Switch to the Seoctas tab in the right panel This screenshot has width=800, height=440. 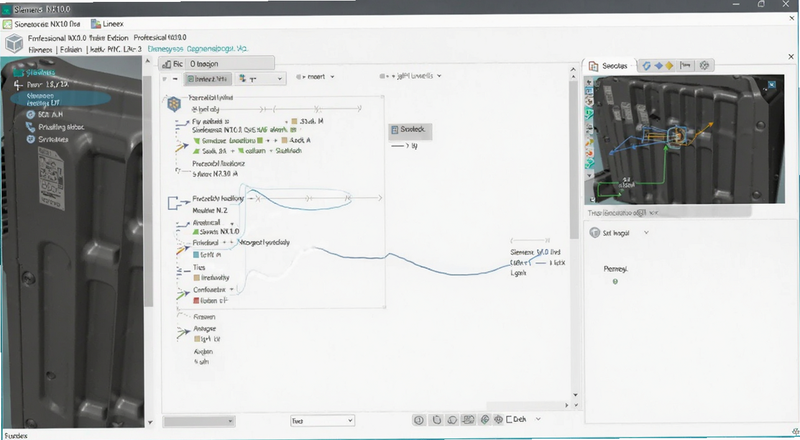pos(609,66)
